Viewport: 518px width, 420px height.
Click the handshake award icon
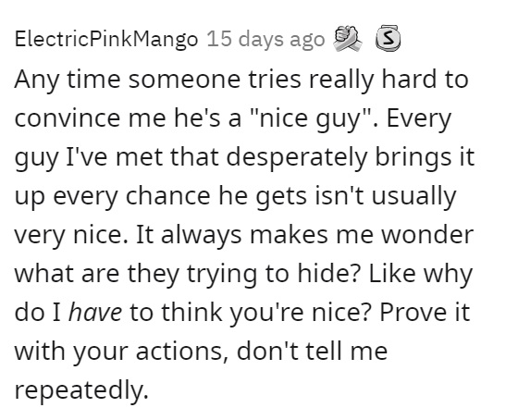click(x=348, y=39)
